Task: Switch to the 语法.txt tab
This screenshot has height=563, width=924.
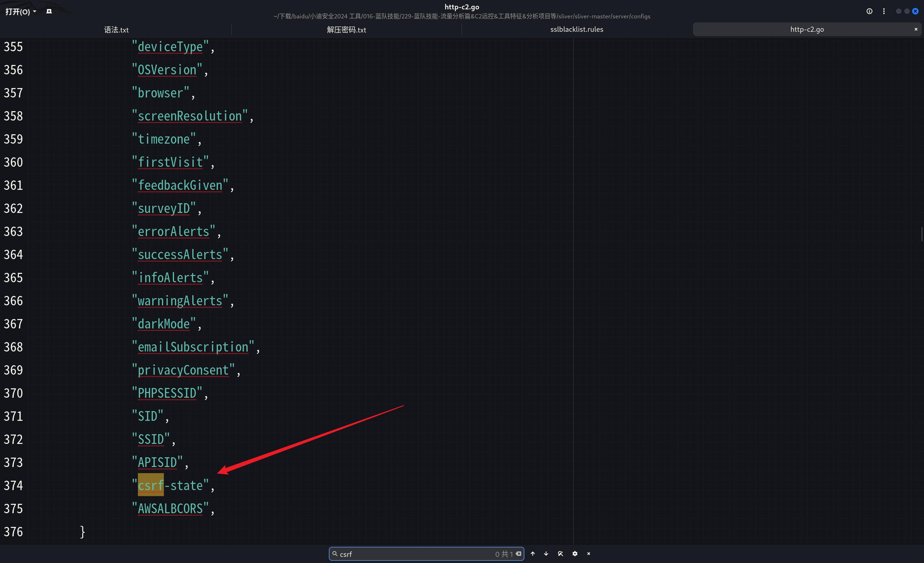Action: 116,30
